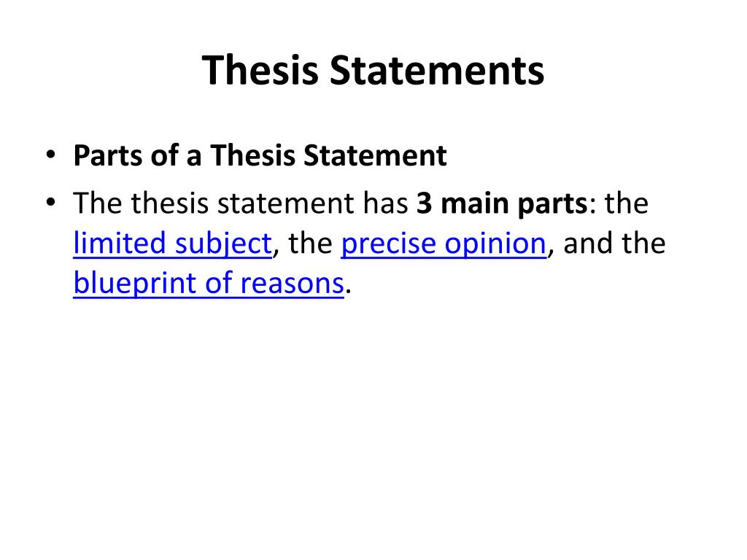Click the period after 'blueprint of reasons'
This screenshot has width=747, height=560.
click(x=348, y=290)
